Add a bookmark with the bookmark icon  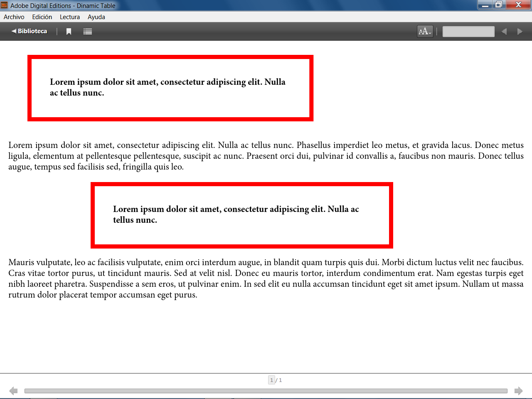pos(69,32)
